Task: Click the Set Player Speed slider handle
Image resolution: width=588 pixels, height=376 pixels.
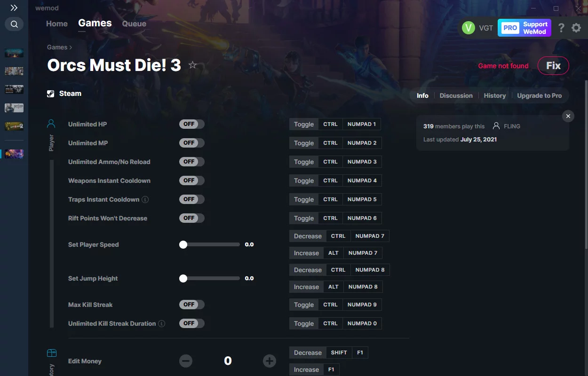Action: [183, 244]
